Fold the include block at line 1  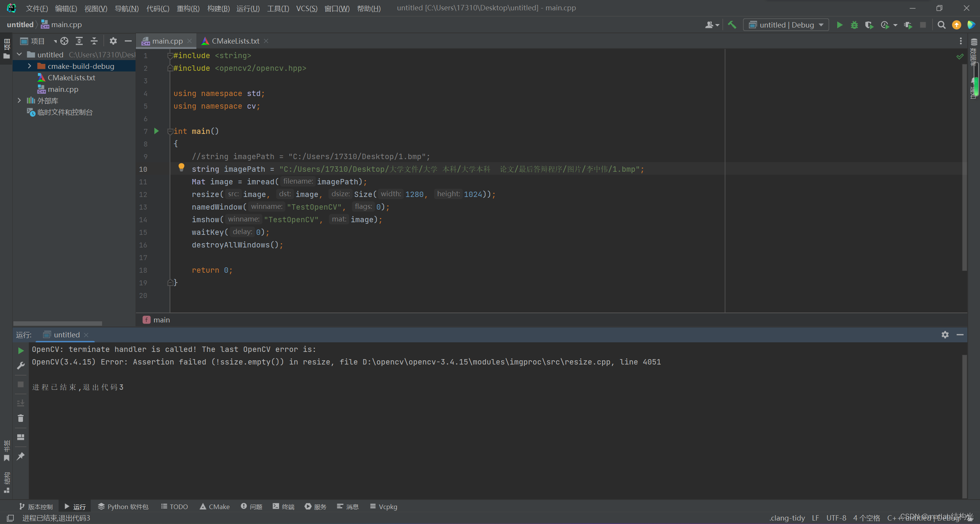click(170, 56)
